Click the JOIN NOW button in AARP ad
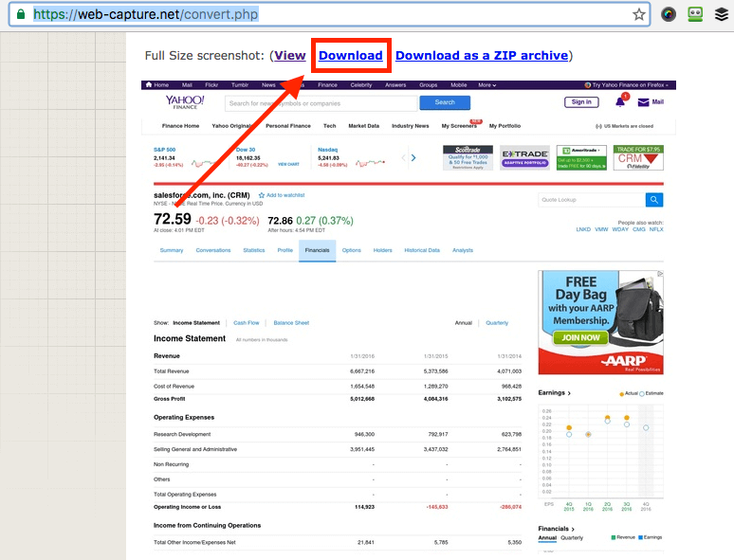 [x=580, y=337]
